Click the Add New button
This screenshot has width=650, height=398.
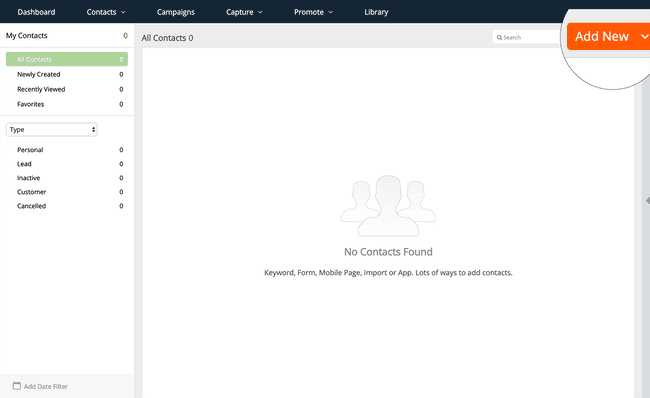[601, 36]
